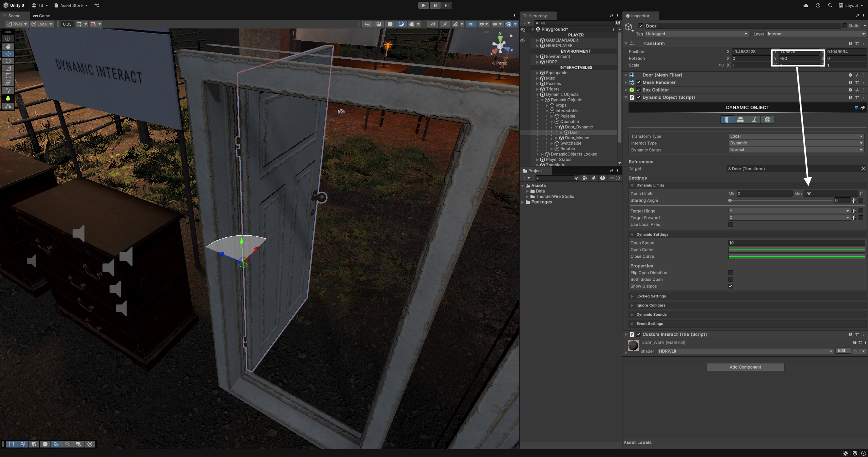Enable Flip Open Direction checkbox
This screenshot has width=868, height=457.
[731, 273]
